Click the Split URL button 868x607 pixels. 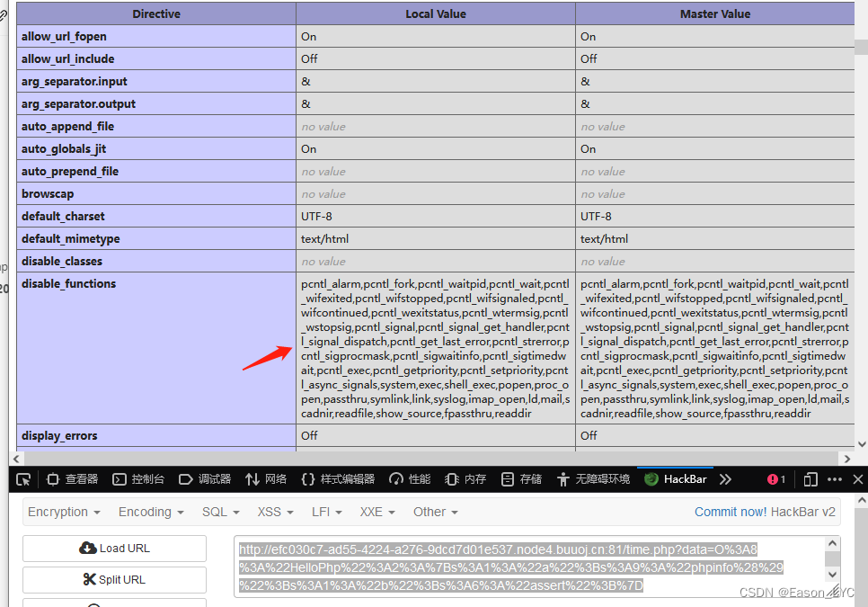pos(115,580)
